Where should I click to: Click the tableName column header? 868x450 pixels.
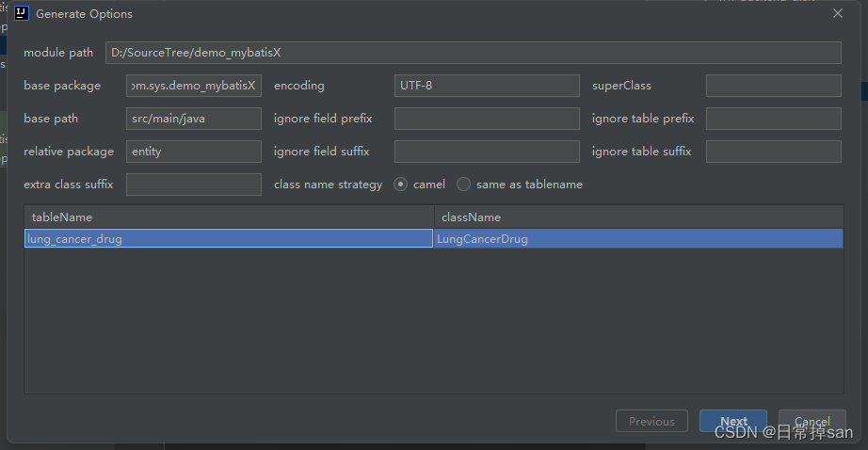click(x=229, y=217)
